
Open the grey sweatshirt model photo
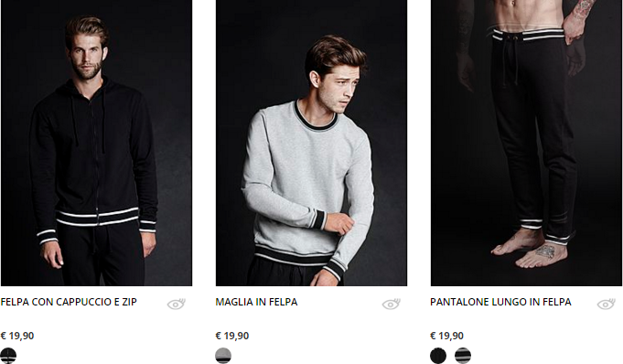click(311, 143)
